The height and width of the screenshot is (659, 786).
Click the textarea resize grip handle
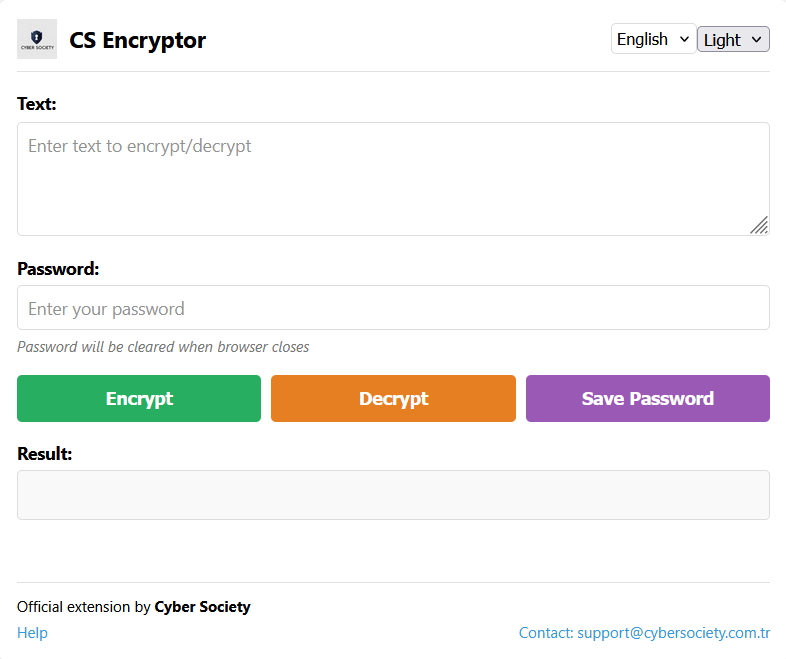point(759,225)
